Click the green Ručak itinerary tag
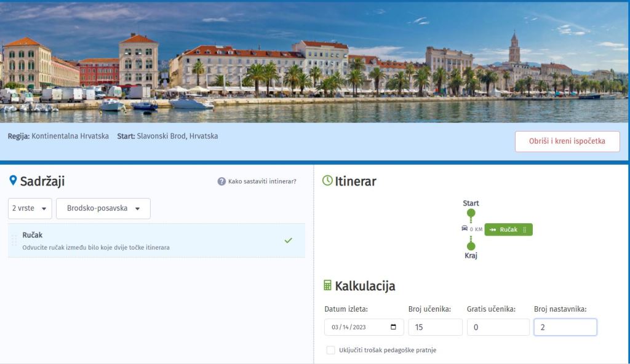Screen dimensions: 630x364 tap(508, 229)
